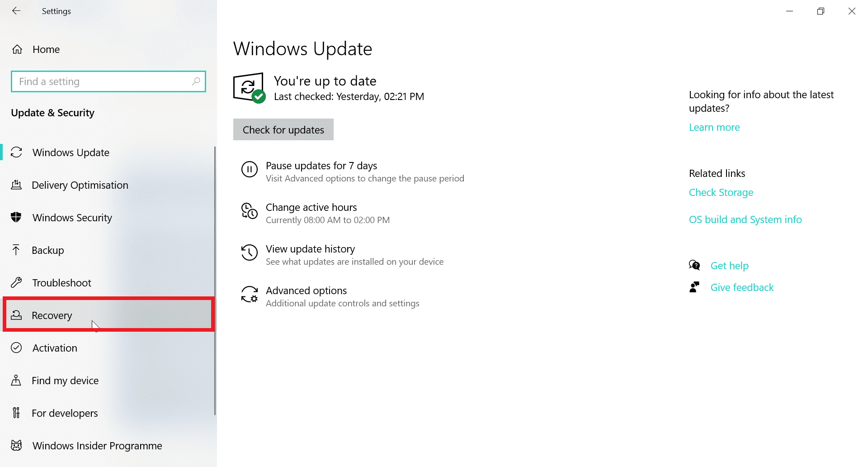Open OS build and System info
Screen dimensions: 868x467
point(745,219)
